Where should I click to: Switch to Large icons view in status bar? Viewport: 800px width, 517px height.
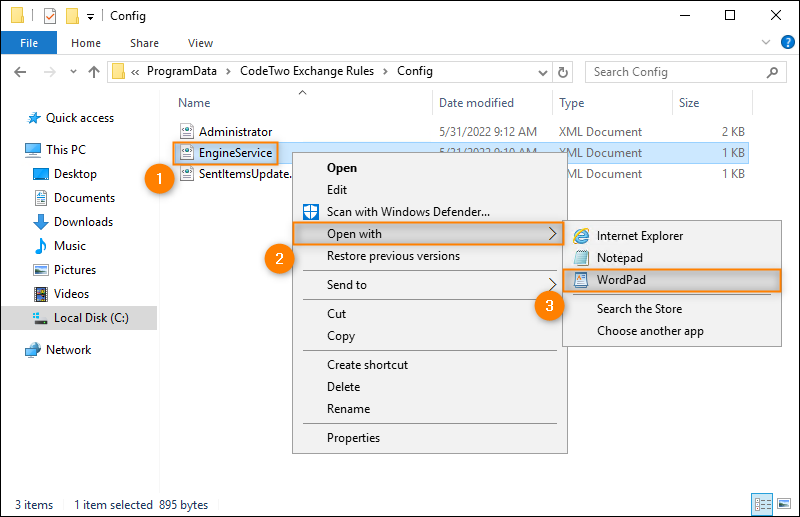click(x=784, y=504)
